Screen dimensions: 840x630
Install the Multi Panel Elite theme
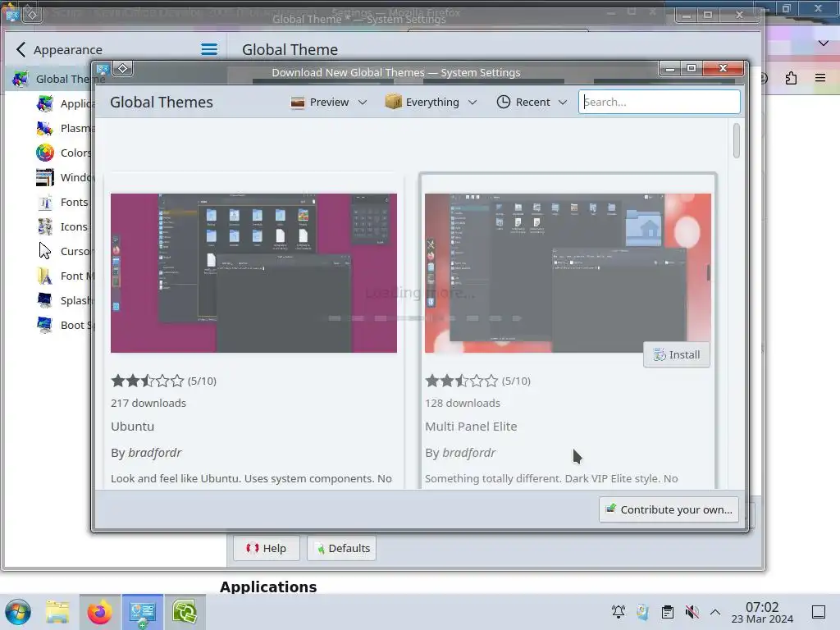point(677,354)
